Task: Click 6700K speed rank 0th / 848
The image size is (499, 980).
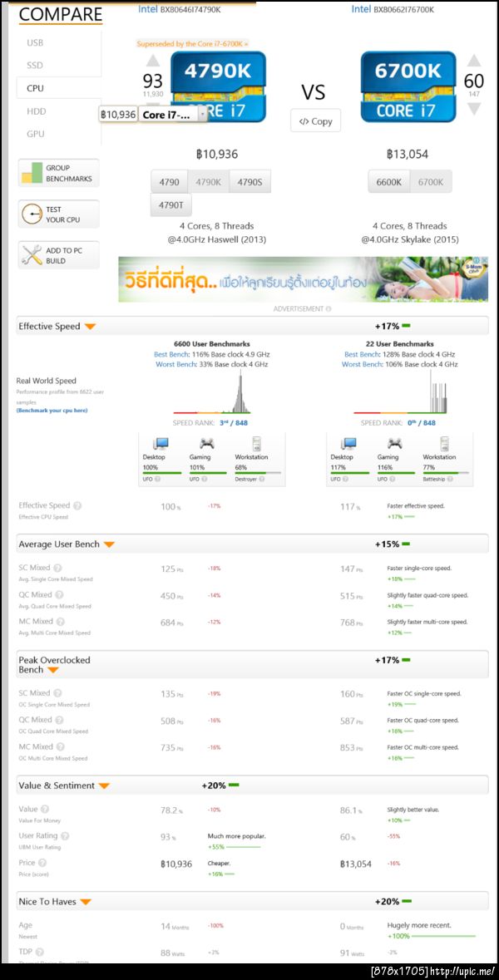Action: pyautogui.click(x=421, y=423)
